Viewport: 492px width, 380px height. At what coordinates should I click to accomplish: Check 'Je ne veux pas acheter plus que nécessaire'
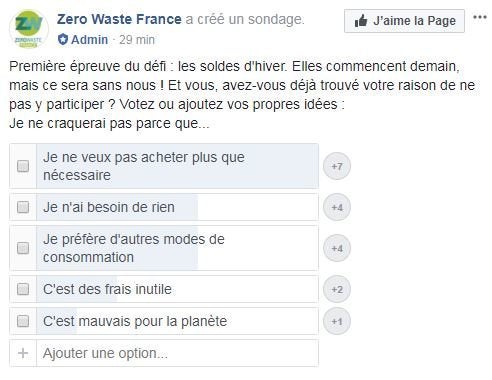pos(23,166)
